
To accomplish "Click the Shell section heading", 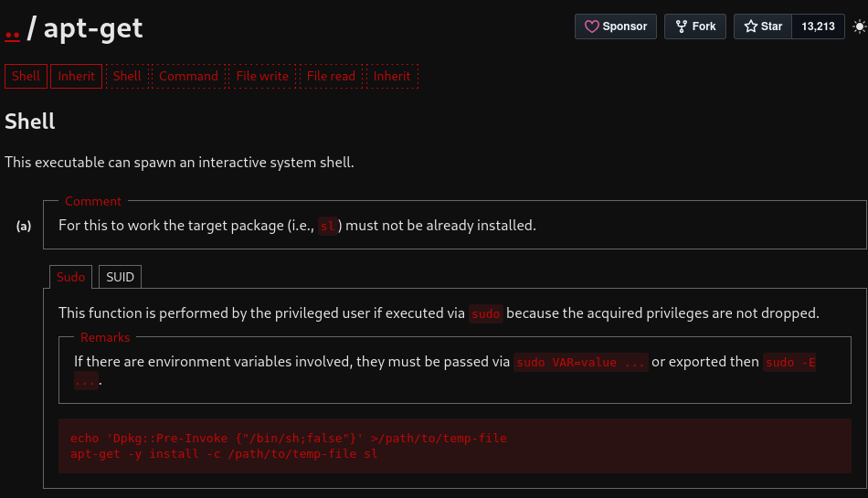I will 30,122.
